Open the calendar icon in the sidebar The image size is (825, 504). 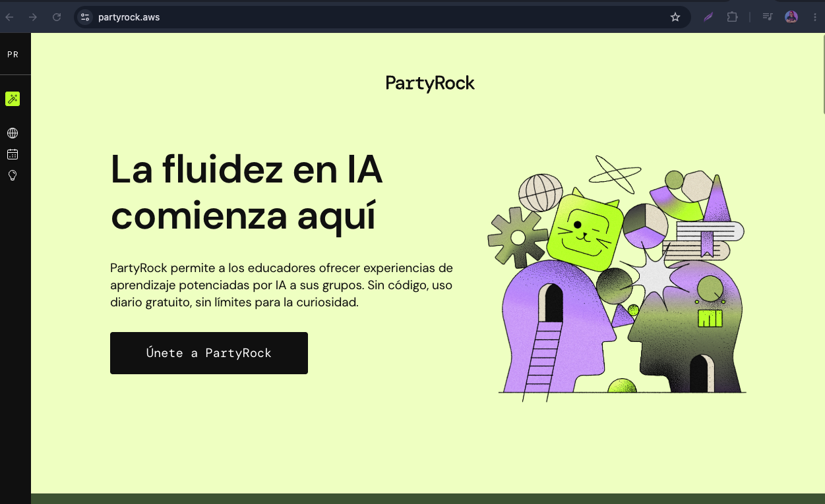[x=13, y=154]
